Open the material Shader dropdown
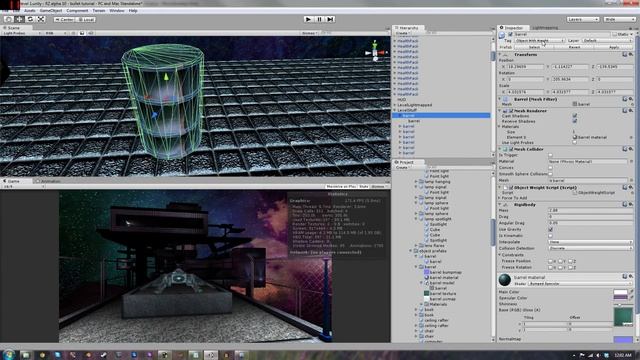 (580, 283)
